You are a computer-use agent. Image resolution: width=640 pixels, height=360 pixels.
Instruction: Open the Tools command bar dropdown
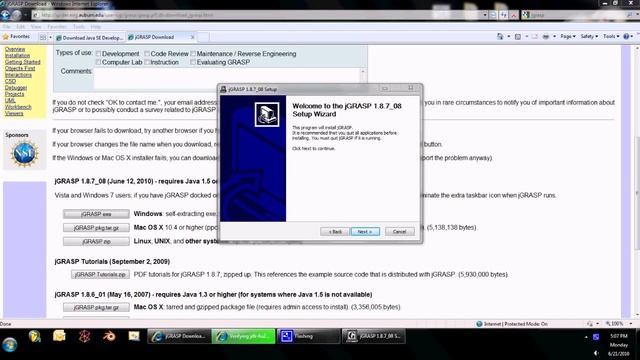611,36
